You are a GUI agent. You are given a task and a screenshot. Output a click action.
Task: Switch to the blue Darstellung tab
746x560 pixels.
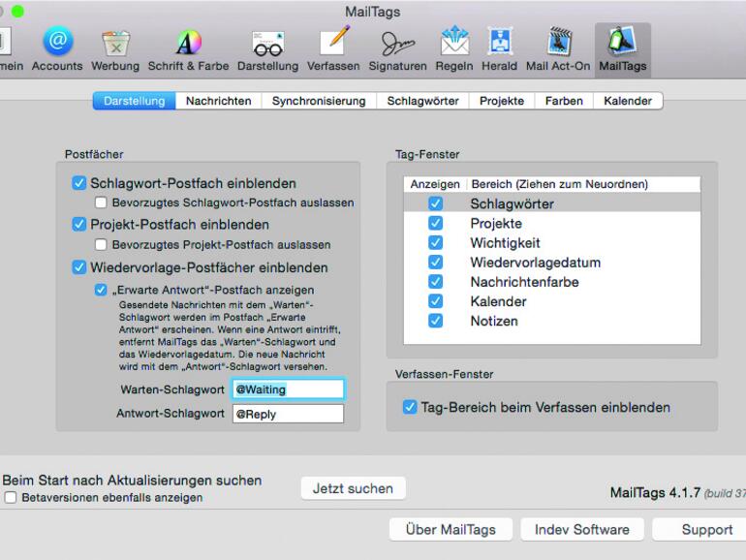pyautogui.click(x=135, y=101)
